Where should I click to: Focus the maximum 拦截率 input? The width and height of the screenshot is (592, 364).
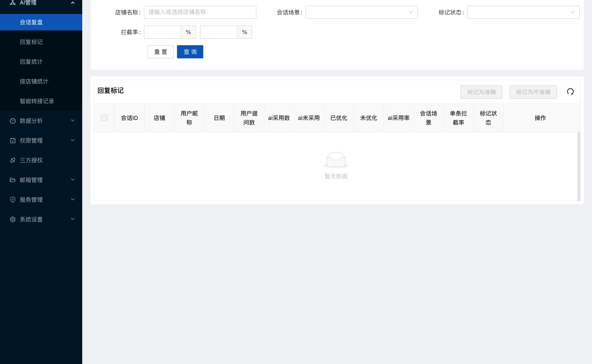tap(219, 32)
